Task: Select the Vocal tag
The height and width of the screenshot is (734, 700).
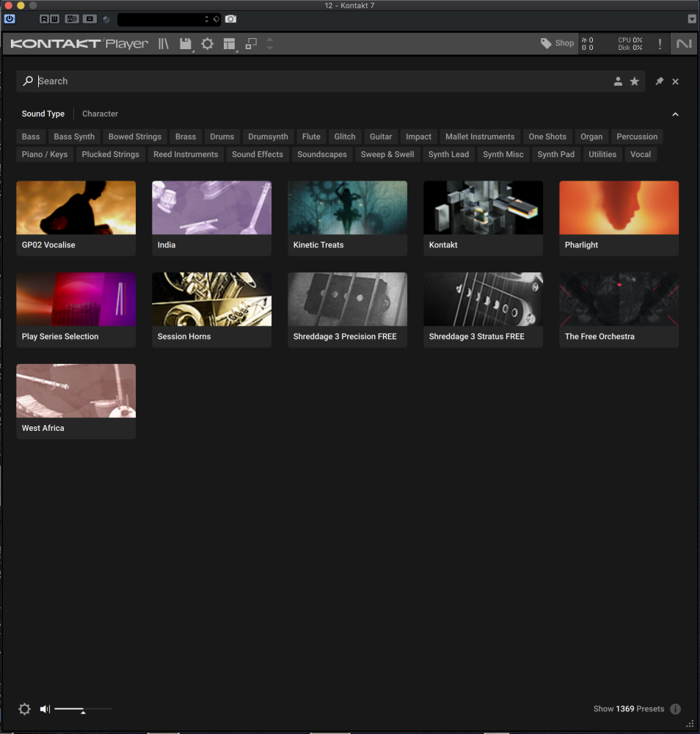Action: point(641,154)
